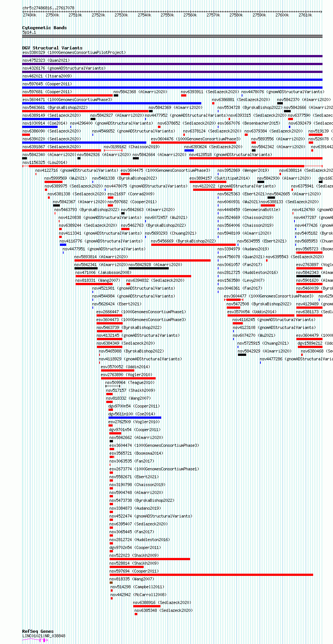
Task: Select nsv6388916 (Sedlazeck2020) label
Action: 162,602
